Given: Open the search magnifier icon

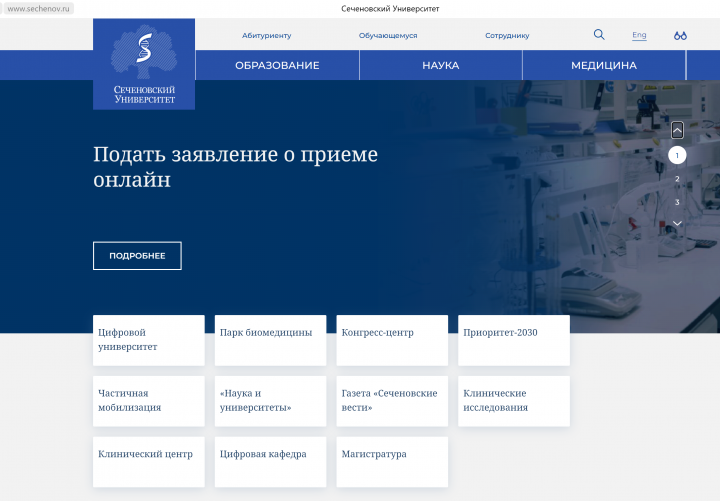Looking at the screenshot, I should (x=599, y=34).
